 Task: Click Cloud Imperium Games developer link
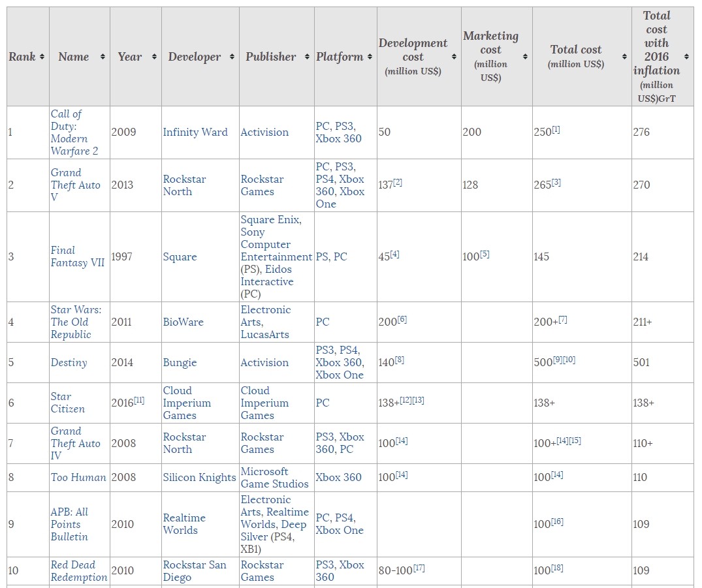(187, 403)
